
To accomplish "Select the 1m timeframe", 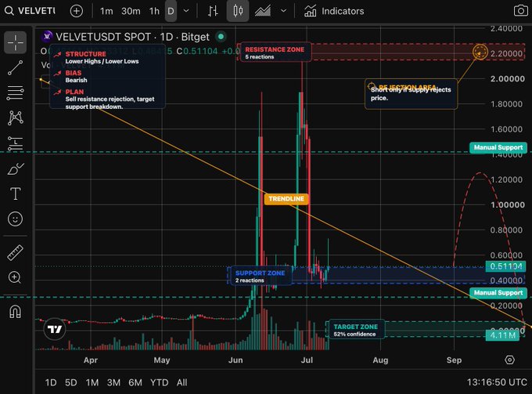I will [106, 11].
